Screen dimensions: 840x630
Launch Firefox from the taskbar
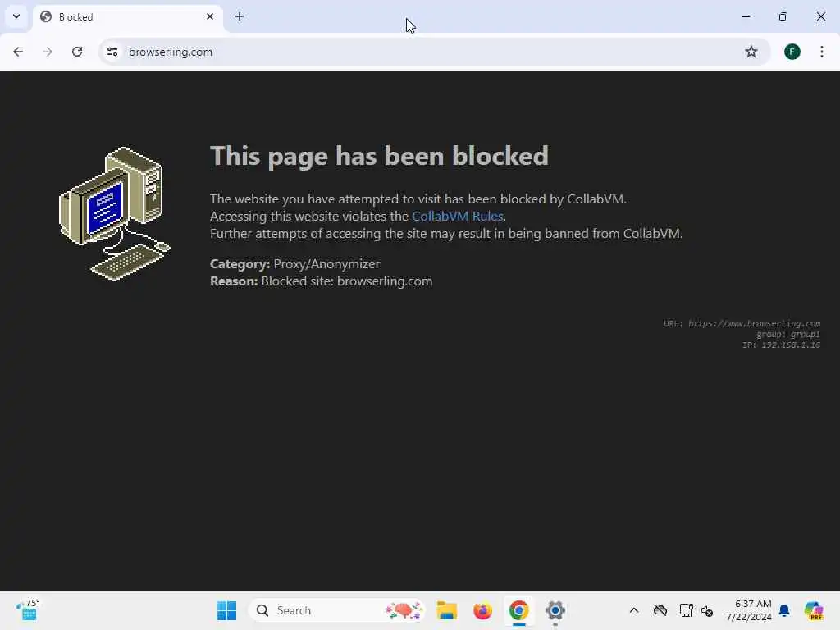(x=482, y=610)
